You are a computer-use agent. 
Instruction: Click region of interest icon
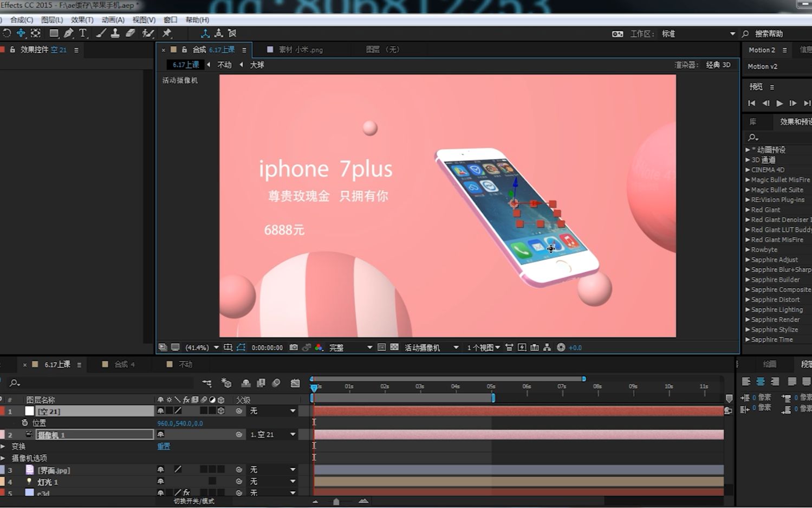(x=381, y=348)
